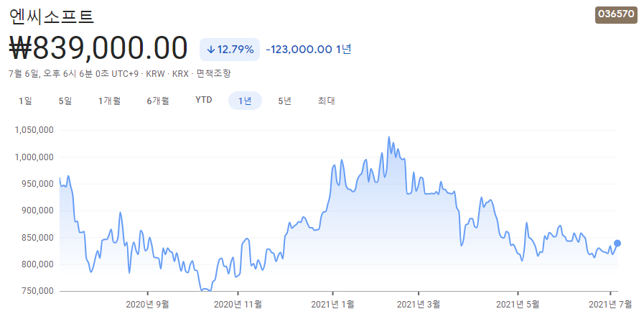Click the 900,000 y-axis label
Image resolution: width=644 pixels, height=319 pixels.
pos(37,211)
